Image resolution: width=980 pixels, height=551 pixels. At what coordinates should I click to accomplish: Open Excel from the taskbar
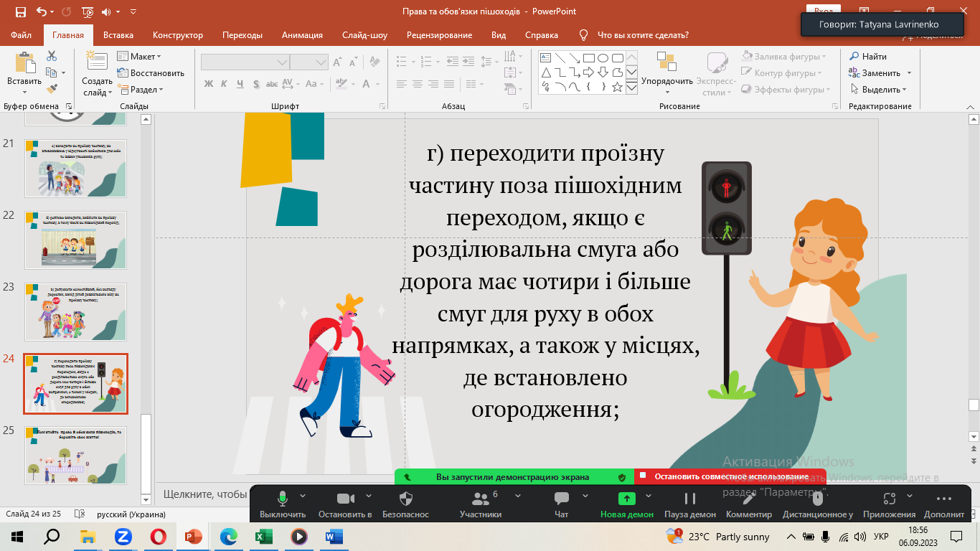[x=263, y=536]
